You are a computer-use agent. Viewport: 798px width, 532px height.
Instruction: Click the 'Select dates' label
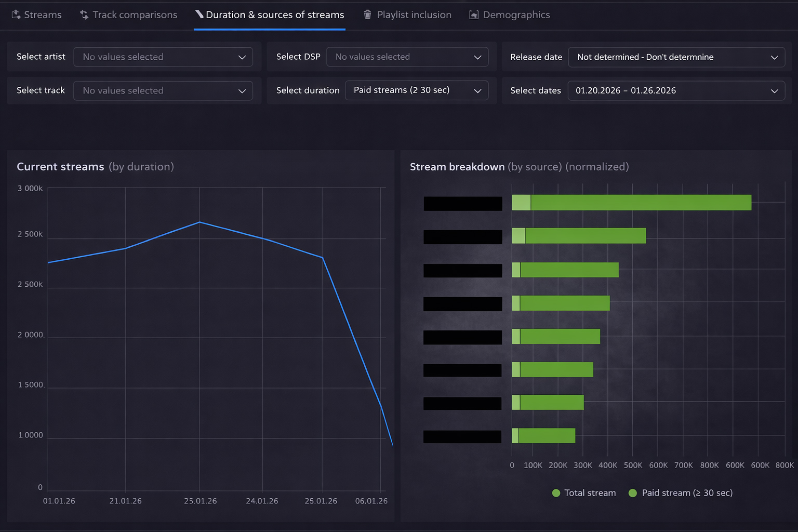pos(536,90)
